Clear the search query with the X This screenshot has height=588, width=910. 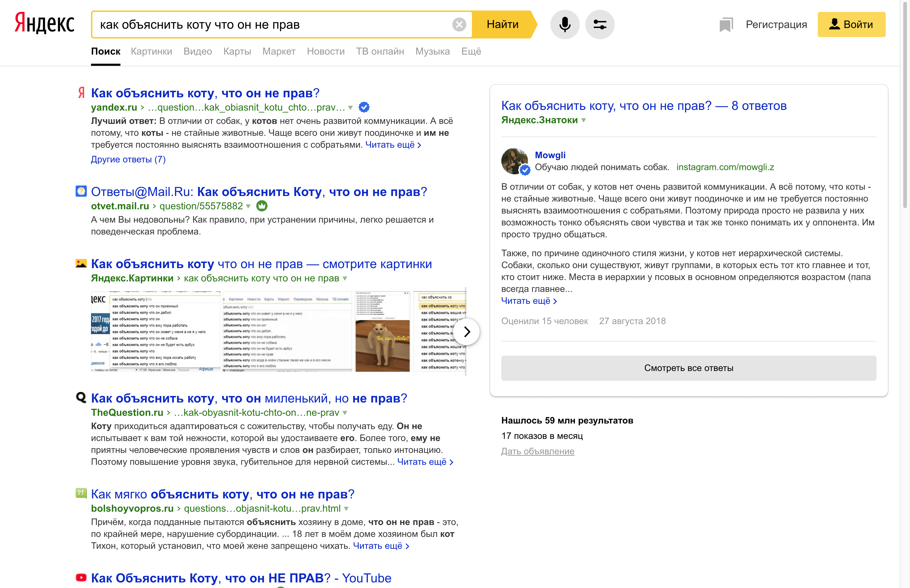click(459, 24)
